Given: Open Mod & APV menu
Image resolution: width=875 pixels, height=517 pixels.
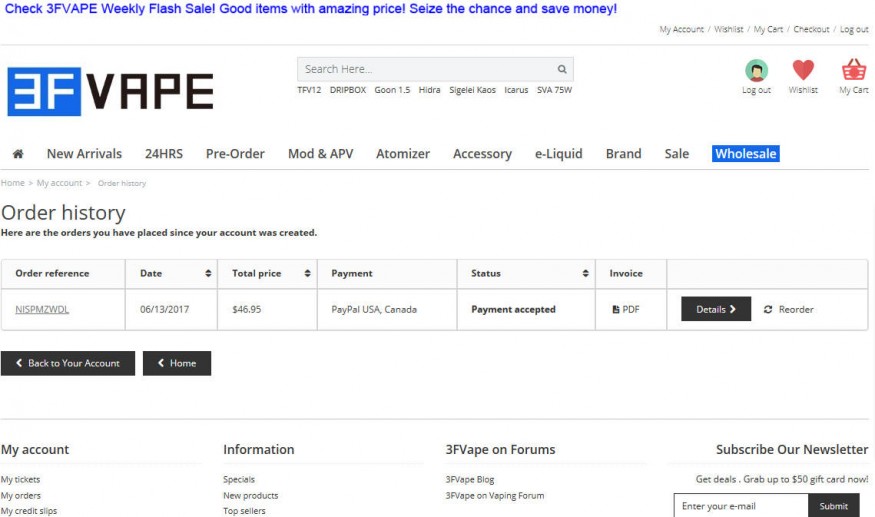Looking at the screenshot, I should [x=320, y=154].
